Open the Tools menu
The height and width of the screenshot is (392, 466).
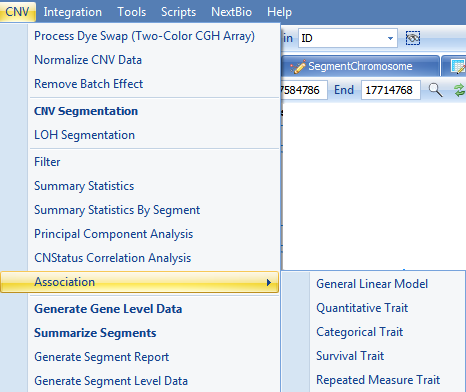coord(132,12)
